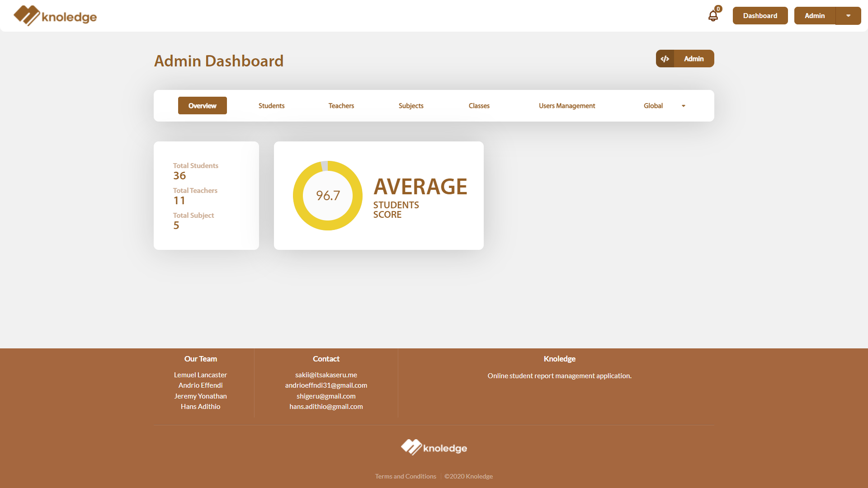Select the Subjects tab

411,105
